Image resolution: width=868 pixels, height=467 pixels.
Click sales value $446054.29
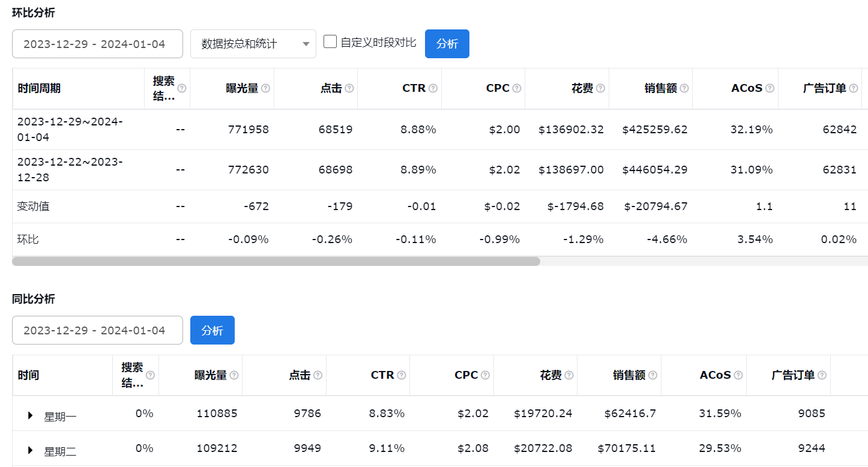(655, 170)
